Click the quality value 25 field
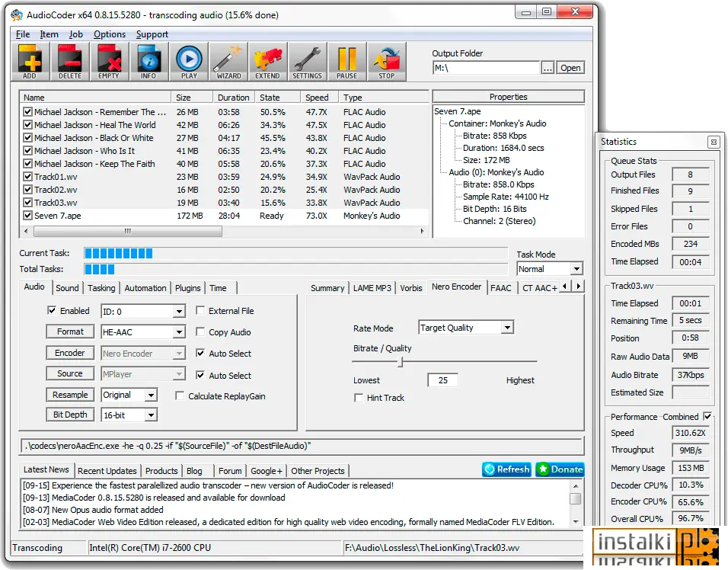This screenshot has height=570, width=728. point(443,380)
